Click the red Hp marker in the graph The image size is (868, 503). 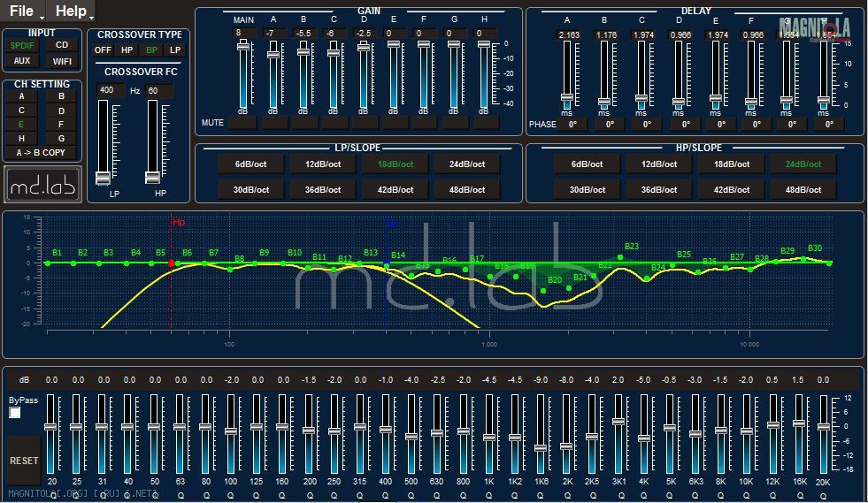(x=171, y=224)
